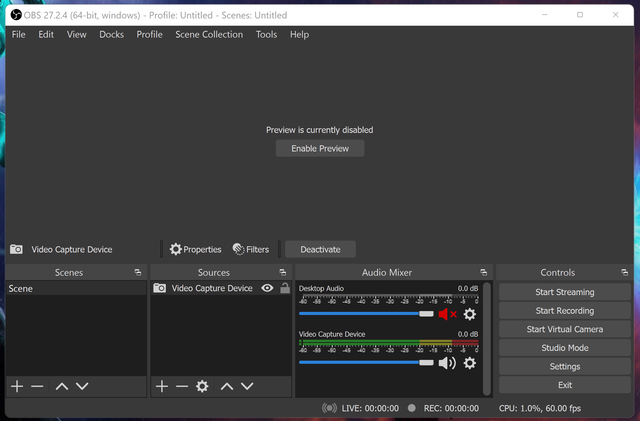
Task: Pop out the Controls dock
Action: coord(624,272)
